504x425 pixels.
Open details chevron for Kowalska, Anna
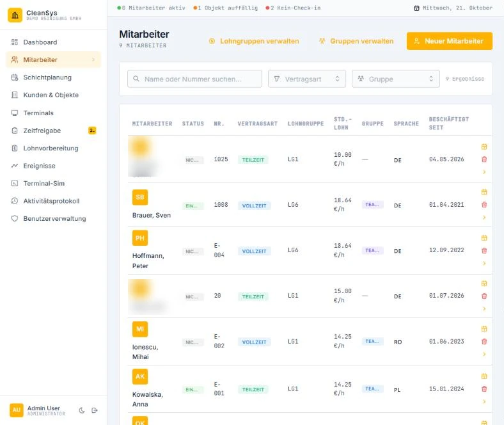(484, 401)
